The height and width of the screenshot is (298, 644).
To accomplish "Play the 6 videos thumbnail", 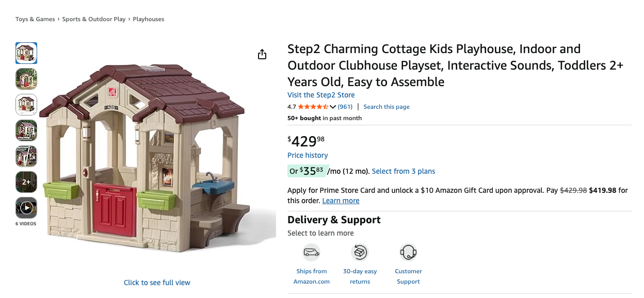I will click(x=26, y=208).
